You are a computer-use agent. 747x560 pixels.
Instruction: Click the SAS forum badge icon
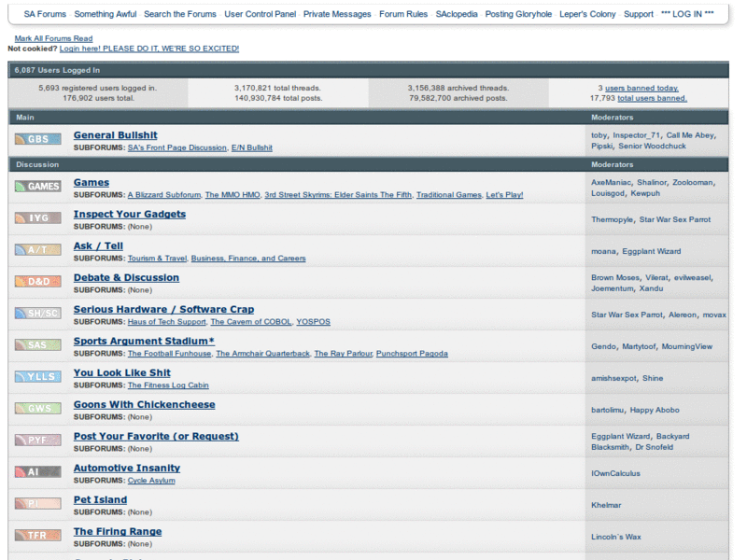point(37,344)
